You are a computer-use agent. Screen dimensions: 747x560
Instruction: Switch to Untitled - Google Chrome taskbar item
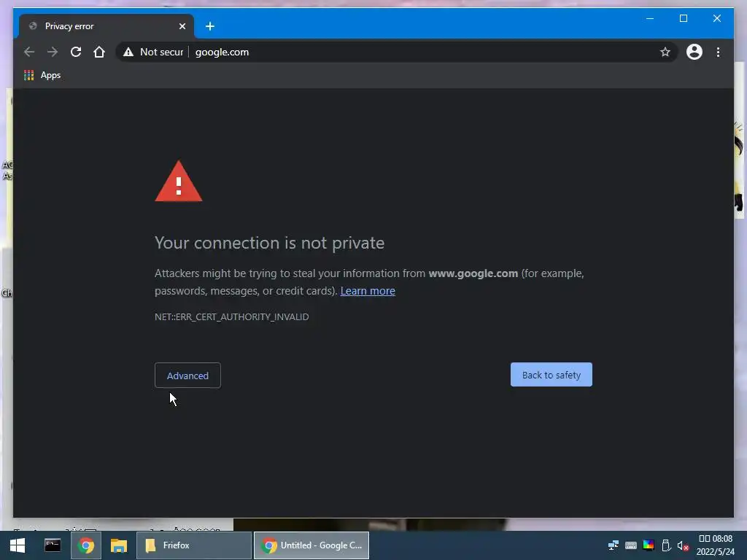[311, 545]
